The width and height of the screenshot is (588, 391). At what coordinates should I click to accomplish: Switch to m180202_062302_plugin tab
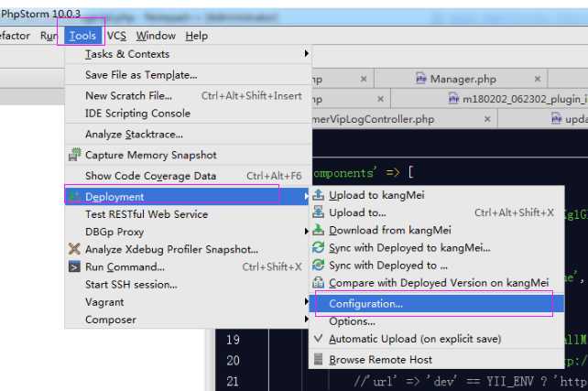[489, 99]
